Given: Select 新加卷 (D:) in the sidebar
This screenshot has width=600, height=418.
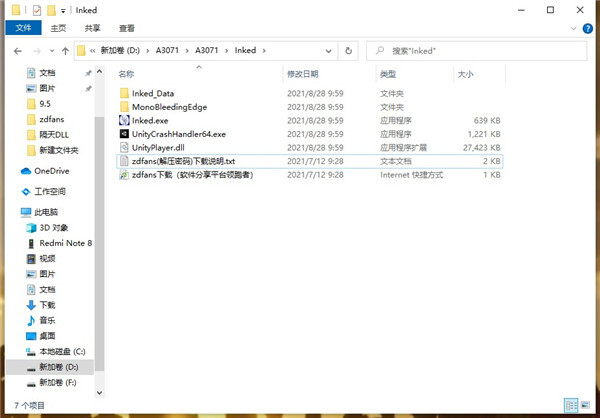Looking at the screenshot, I should pyautogui.click(x=50, y=367).
